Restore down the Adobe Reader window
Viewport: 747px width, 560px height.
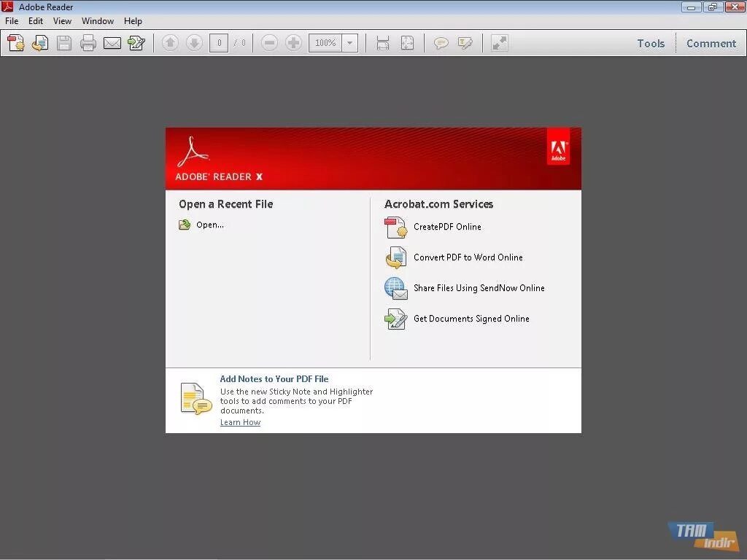[713, 7]
